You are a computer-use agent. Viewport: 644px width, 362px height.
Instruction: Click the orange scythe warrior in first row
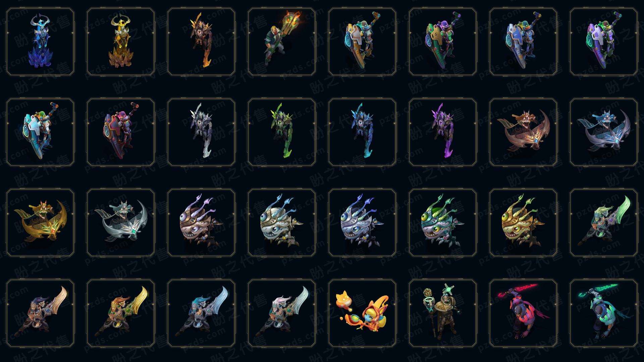click(201, 42)
